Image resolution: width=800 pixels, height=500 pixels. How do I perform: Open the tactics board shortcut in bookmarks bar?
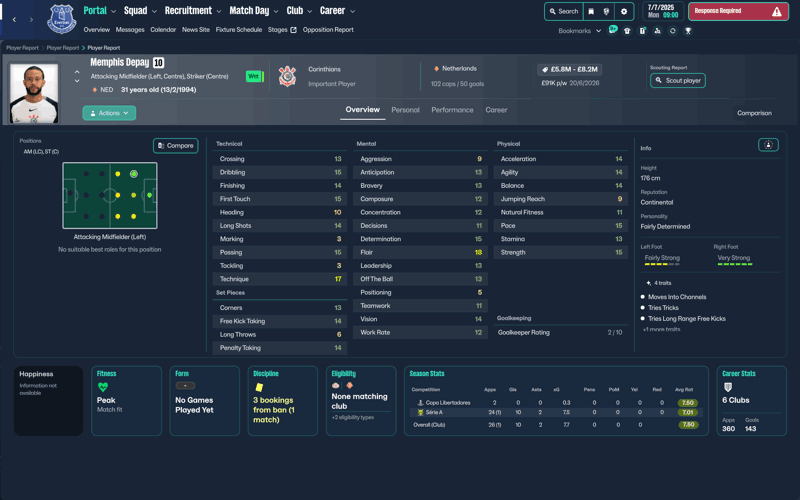642,31
